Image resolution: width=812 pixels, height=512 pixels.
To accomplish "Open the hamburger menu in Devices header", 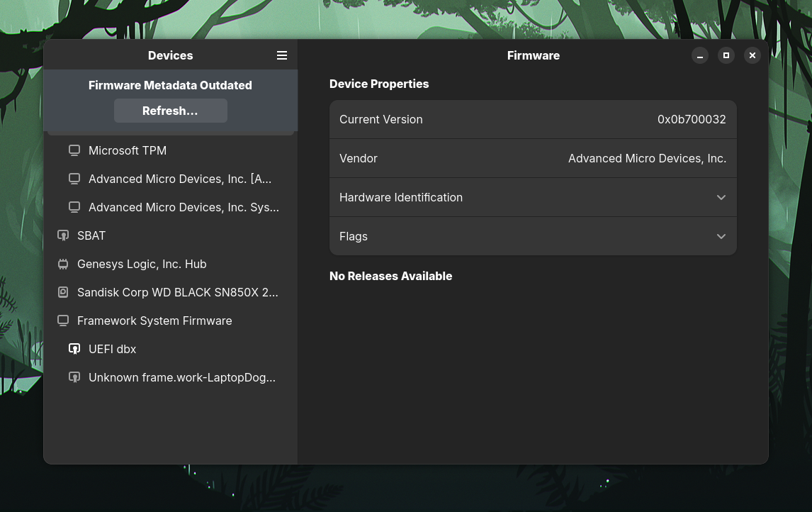I will pos(282,55).
